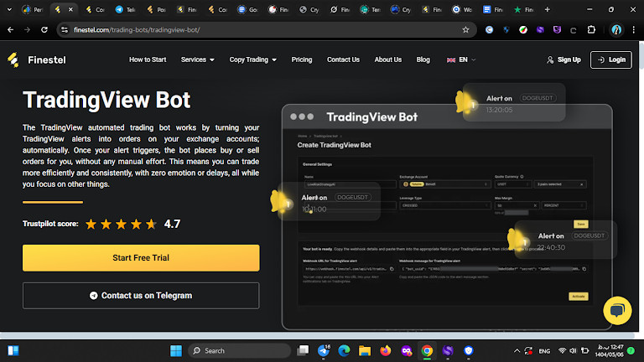The width and height of the screenshot is (644, 362).
Task: Click the Save button in the bot preview
Action: pos(581,224)
